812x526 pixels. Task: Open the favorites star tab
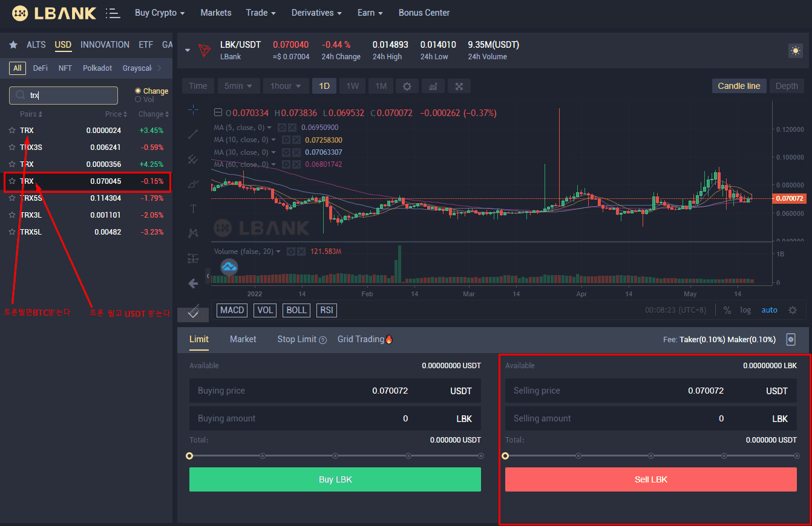pos(13,45)
